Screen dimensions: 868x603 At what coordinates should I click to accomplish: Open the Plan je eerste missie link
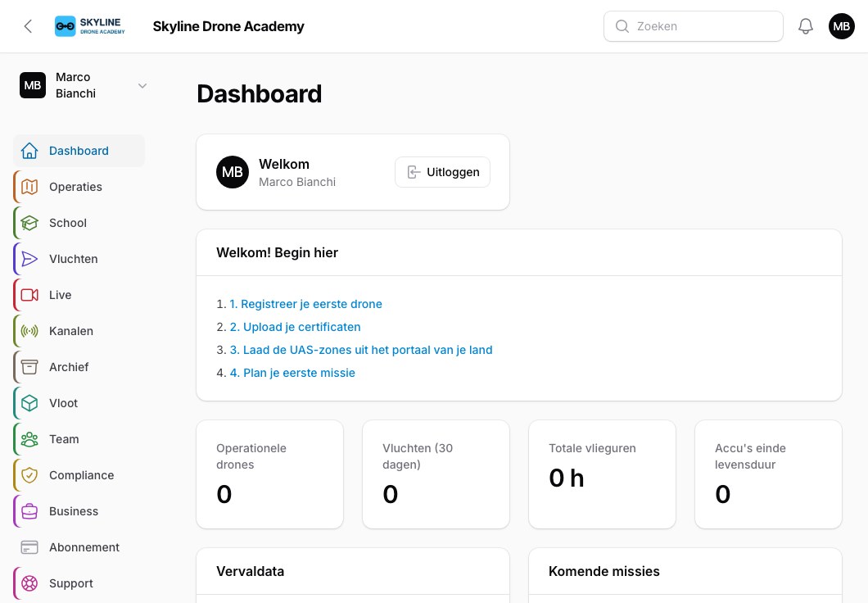292,373
